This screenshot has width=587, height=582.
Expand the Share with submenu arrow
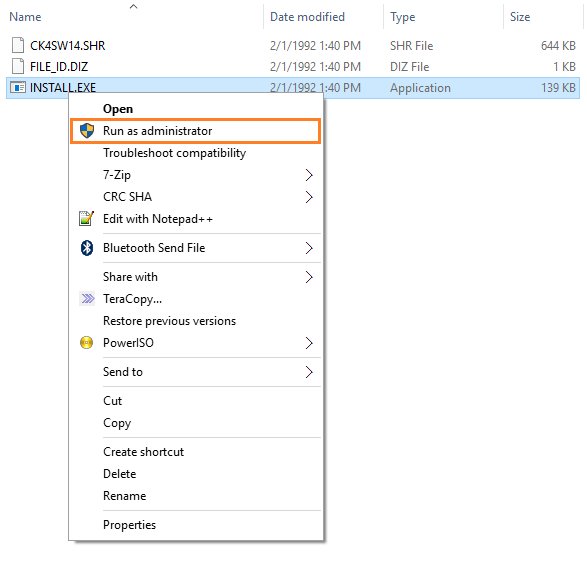(309, 277)
